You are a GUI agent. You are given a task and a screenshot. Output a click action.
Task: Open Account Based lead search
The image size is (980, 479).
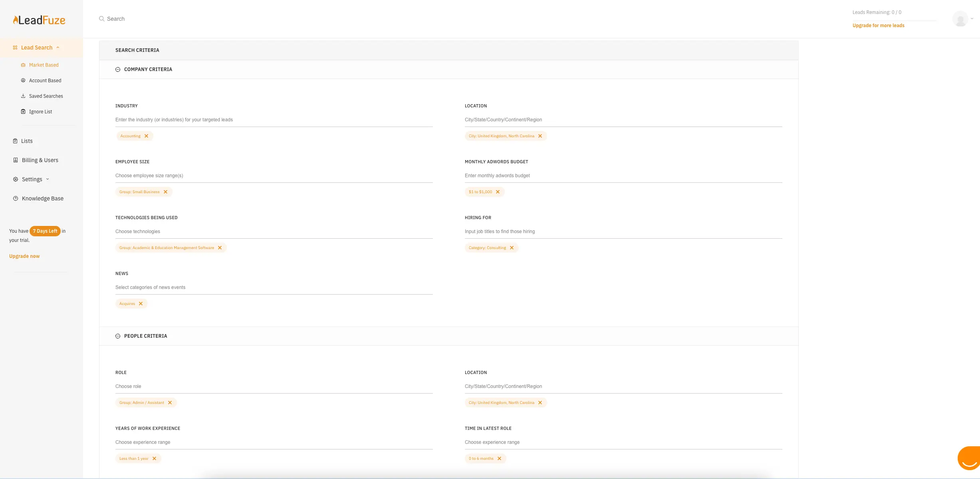(x=45, y=81)
